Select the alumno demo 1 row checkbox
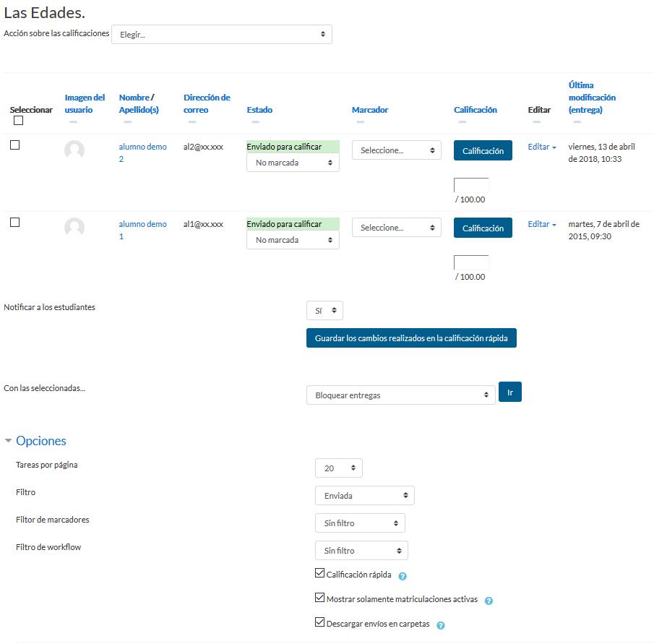 click(14, 223)
